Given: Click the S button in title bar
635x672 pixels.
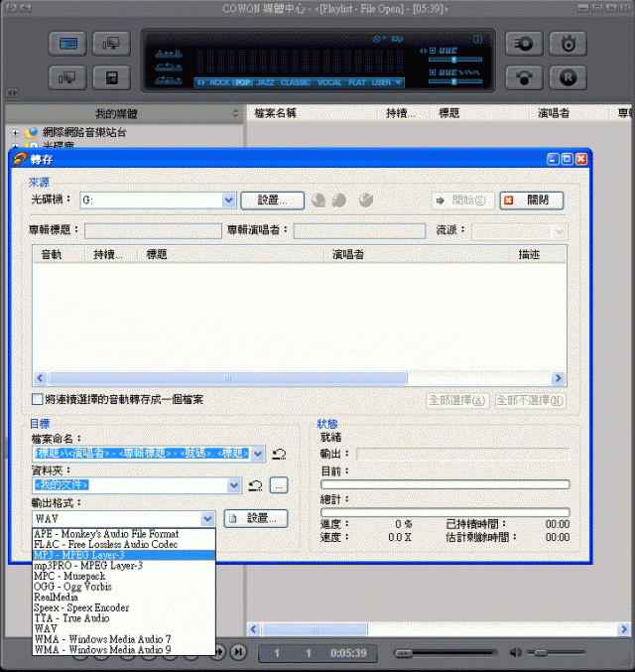Looking at the screenshot, I should pos(25,7).
